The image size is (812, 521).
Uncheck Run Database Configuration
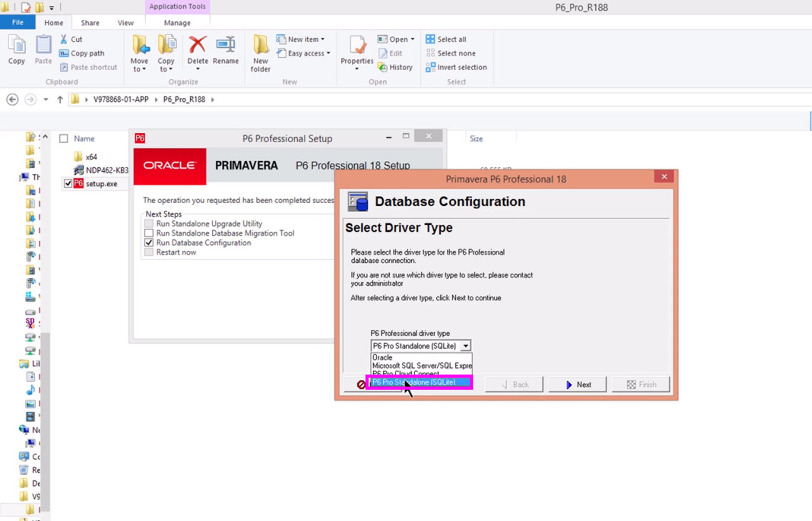pos(149,243)
